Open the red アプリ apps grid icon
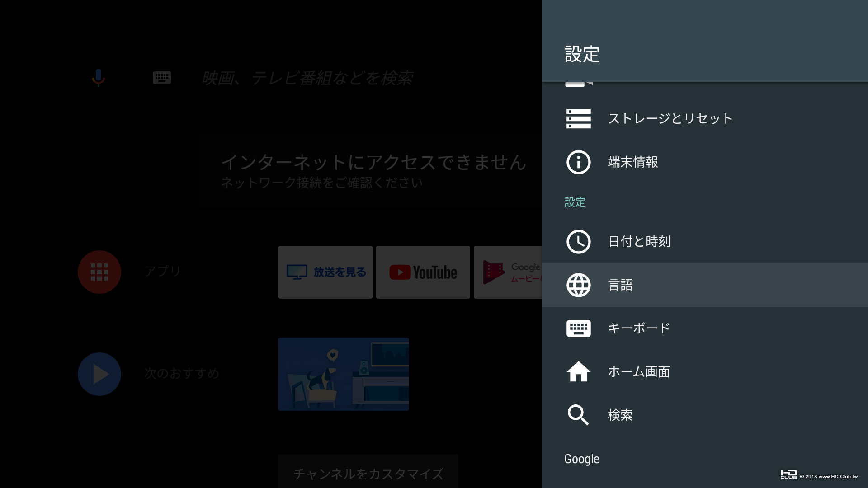The width and height of the screenshot is (868, 488). pos(99,272)
